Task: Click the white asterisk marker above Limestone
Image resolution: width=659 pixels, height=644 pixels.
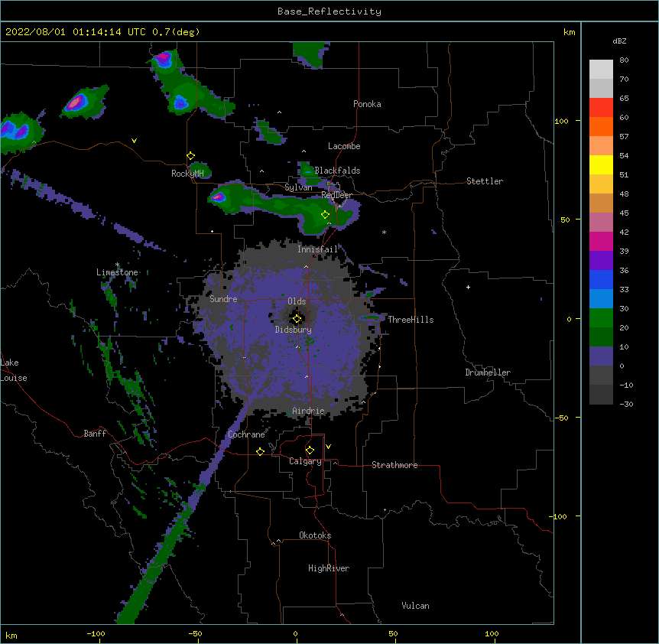Action: (117, 265)
